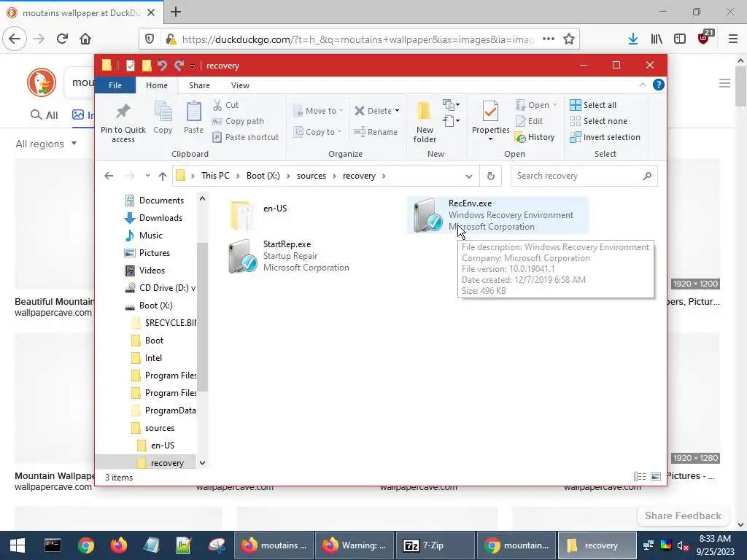This screenshot has width=747, height=560.
Task: Click Cut in Clipboard group
Action: pyautogui.click(x=226, y=105)
